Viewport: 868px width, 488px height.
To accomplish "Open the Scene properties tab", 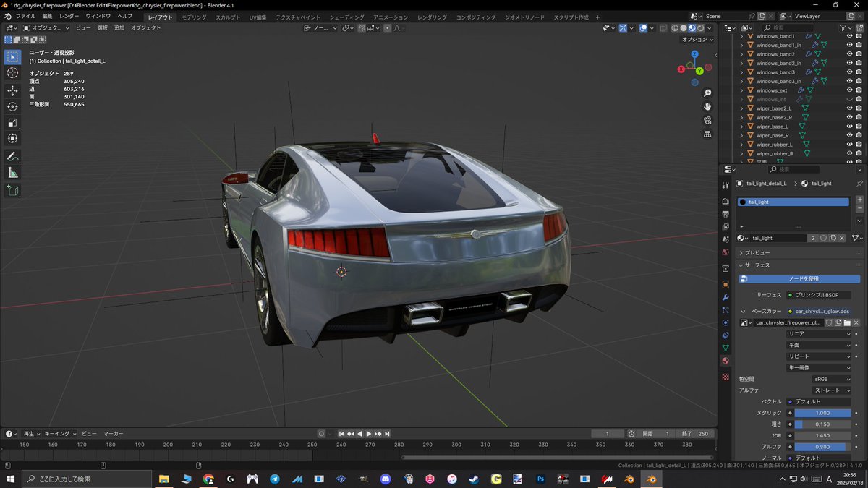I will pyautogui.click(x=726, y=239).
